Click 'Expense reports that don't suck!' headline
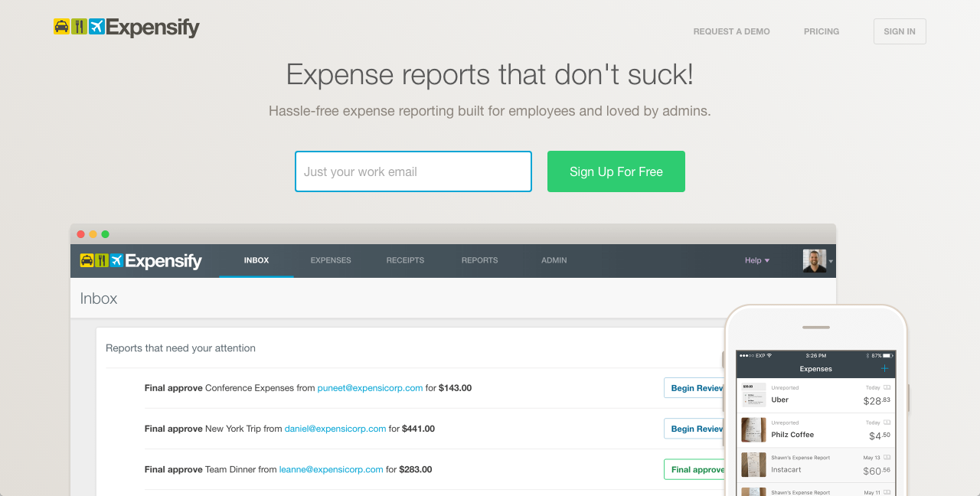 (x=490, y=74)
